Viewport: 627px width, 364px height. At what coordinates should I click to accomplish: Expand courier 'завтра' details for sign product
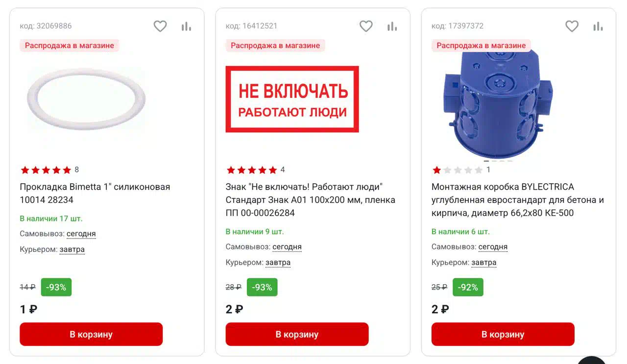tap(278, 263)
